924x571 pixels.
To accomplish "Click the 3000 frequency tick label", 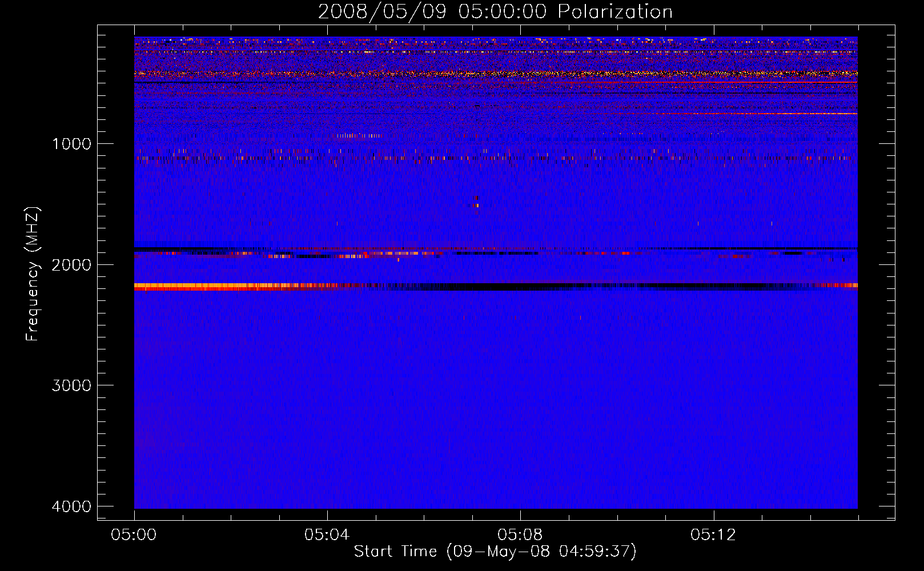I will (x=71, y=385).
